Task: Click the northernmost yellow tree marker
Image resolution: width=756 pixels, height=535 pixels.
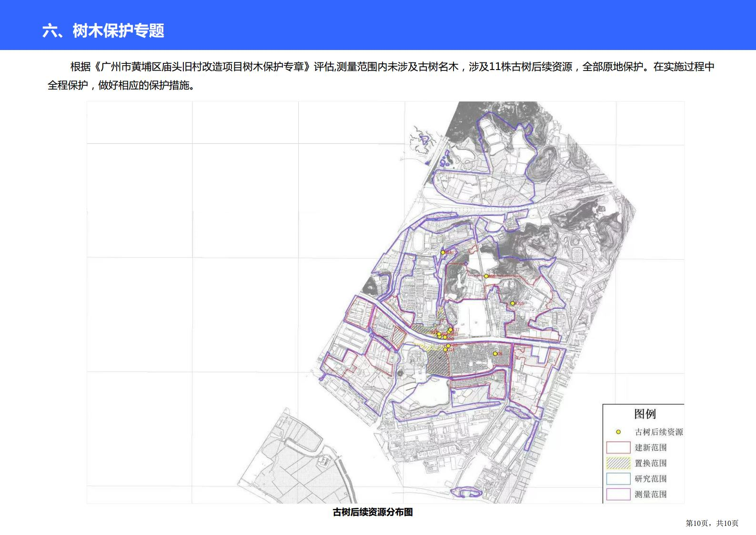Action: [443, 252]
